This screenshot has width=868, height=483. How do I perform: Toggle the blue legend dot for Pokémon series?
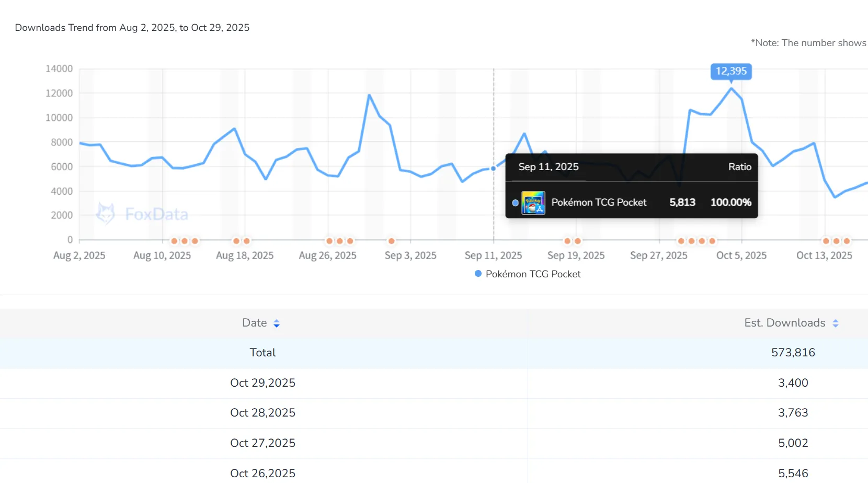(478, 274)
